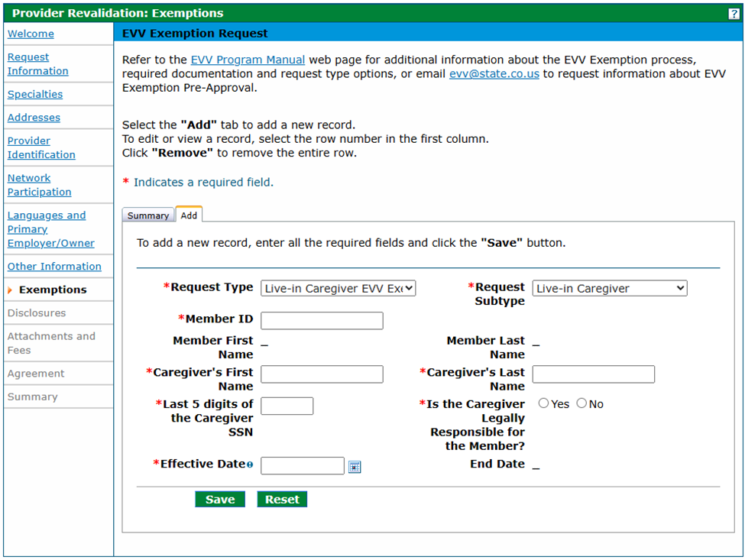Click the Effective Date info icon
This screenshot has width=745, height=560.
(x=250, y=465)
